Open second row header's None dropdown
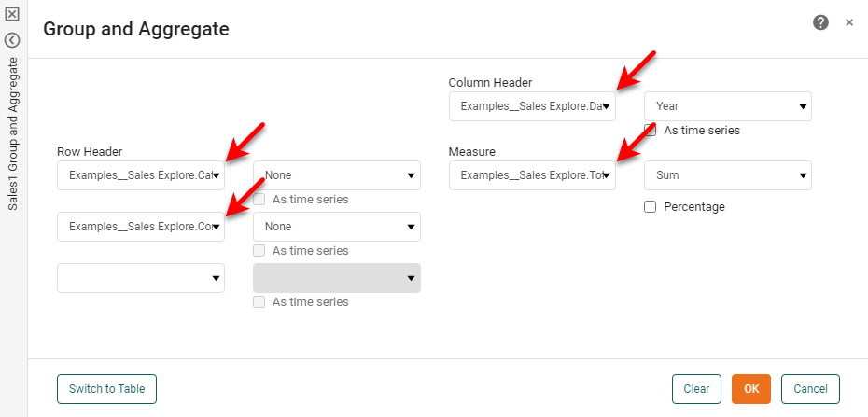Screen dimensions: 868x417 pos(337,227)
